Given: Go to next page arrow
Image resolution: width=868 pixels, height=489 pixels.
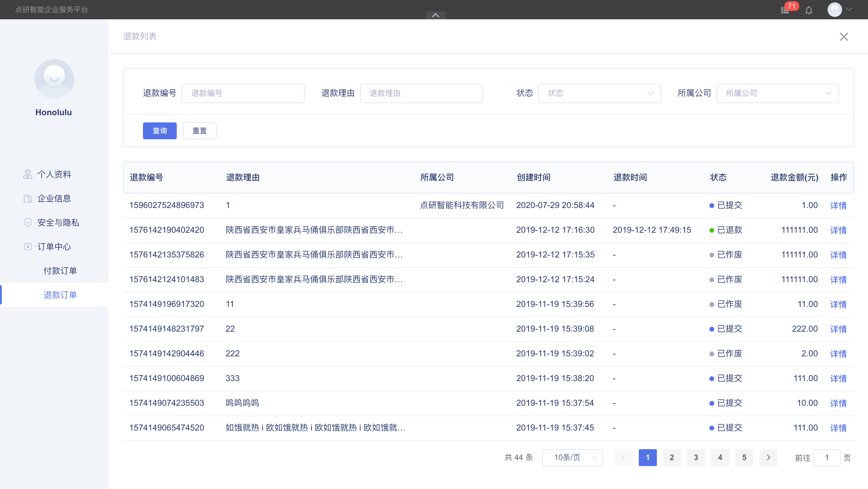Looking at the screenshot, I should [x=768, y=457].
